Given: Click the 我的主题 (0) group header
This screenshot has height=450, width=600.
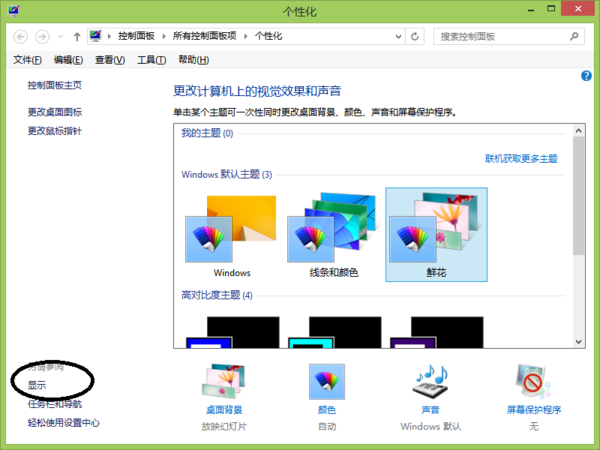Looking at the screenshot, I should (x=207, y=133).
